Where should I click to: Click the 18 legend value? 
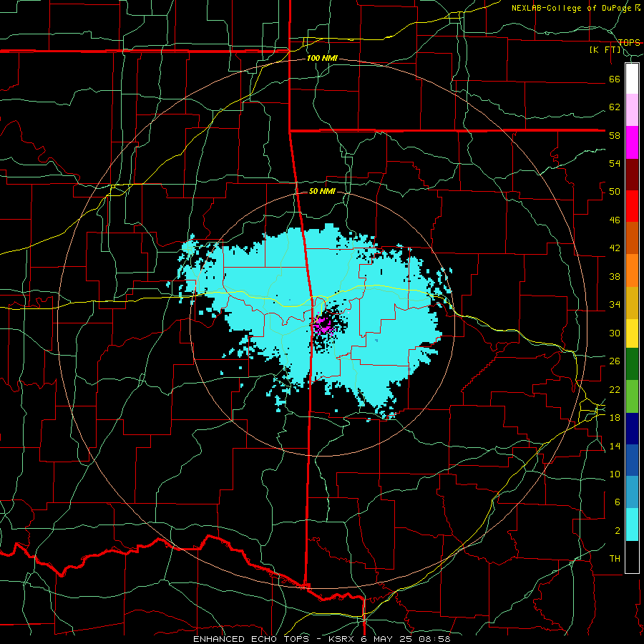pyautogui.click(x=615, y=418)
